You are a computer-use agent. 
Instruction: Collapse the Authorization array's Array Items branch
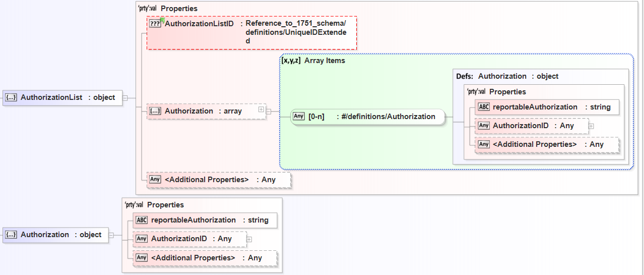tap(269, 112)
